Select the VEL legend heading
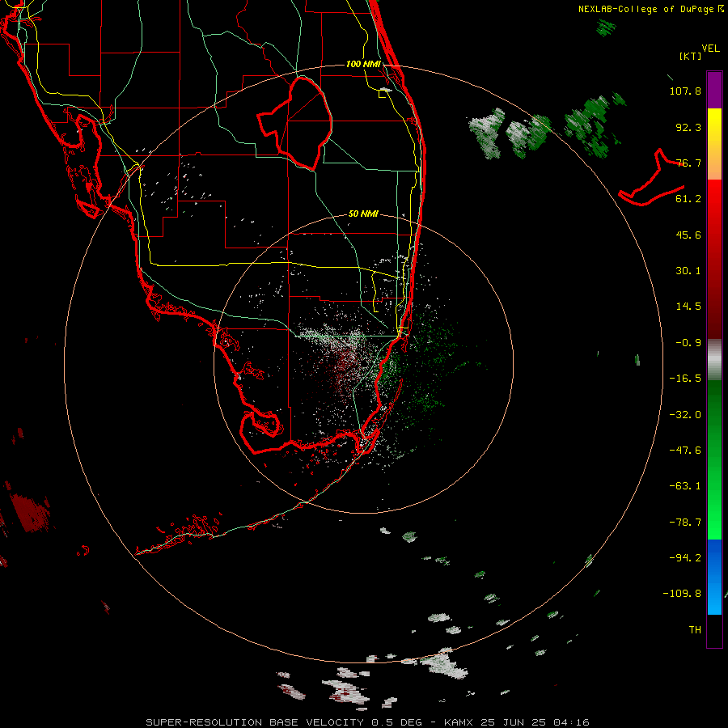This screenshot has height=728, width=728. pyautogui.click(x=710, y=49)
